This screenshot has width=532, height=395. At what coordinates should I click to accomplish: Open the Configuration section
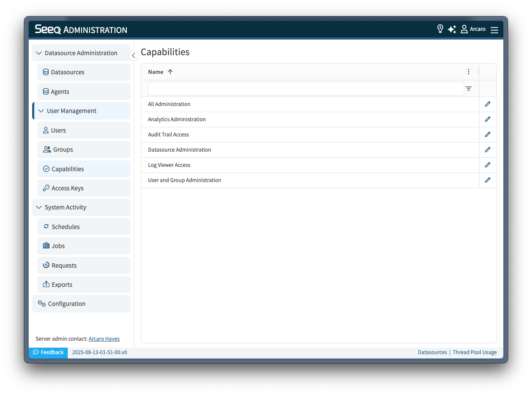pos(66,304)
